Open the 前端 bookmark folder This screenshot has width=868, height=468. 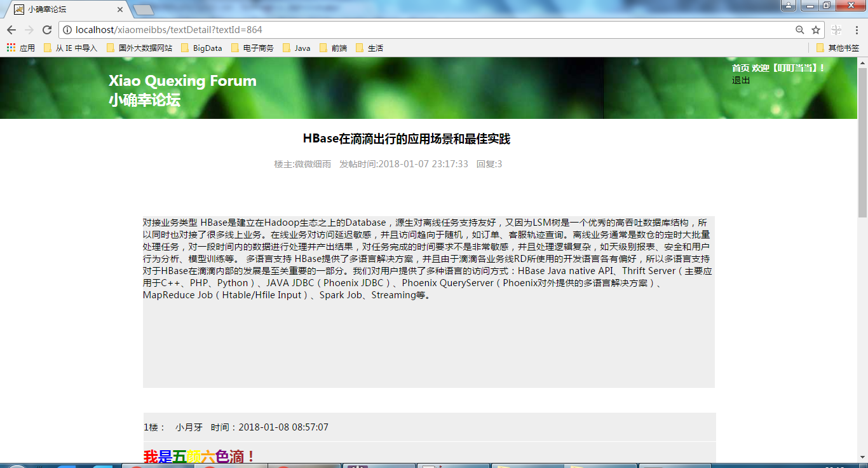pyautogui.click(x=333, y=48)
